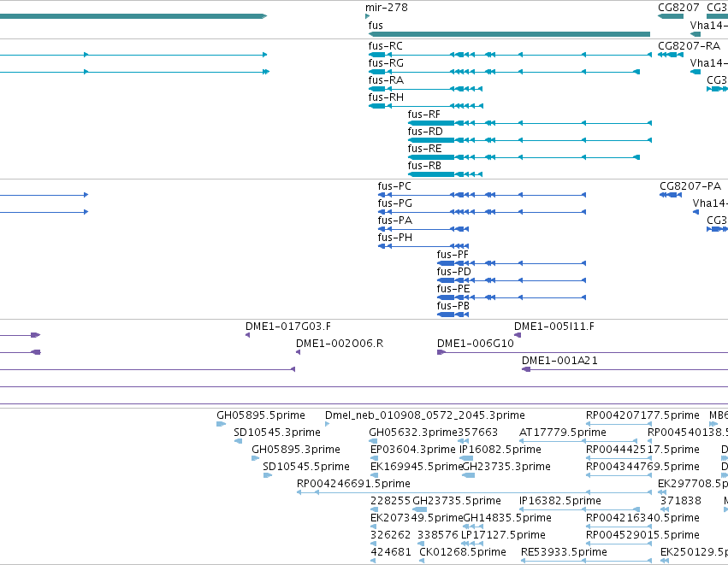This screenshot has height=565, width=728.
Task: Select DME1-001A21 feature label
Action: tap(559, 361)
